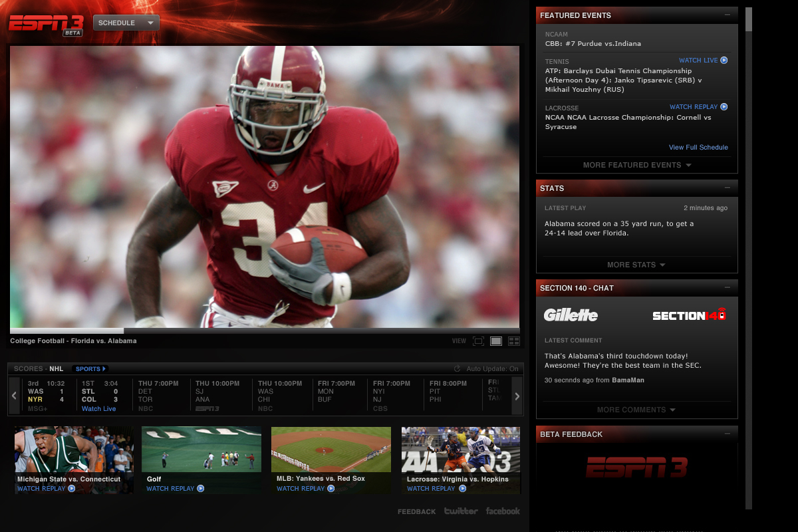This screenshot has width=798, height=532.
Task: Open the Facebook footer link
Action: [503, 511]
